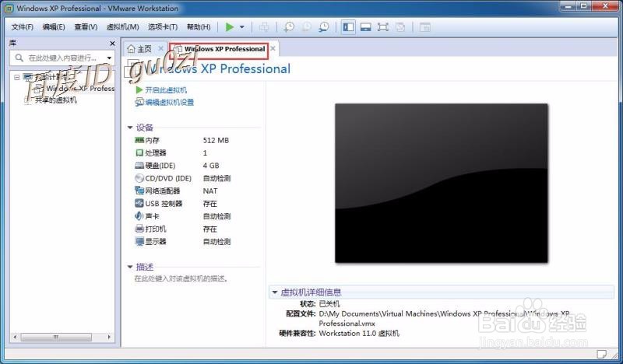Click the 声卡 sound card icon
Screen dimensions: 623x364
click(139, 216)
